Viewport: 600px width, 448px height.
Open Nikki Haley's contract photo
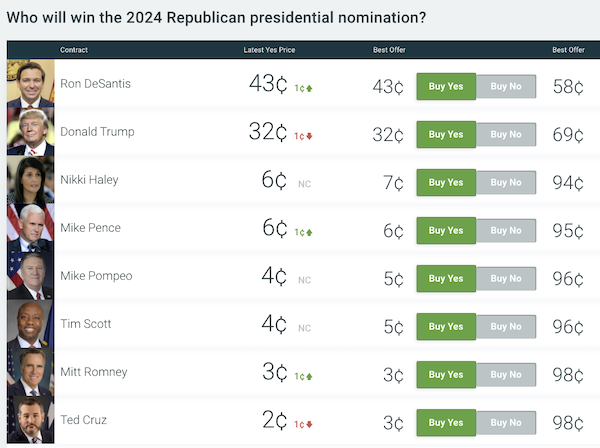(30, 180)
